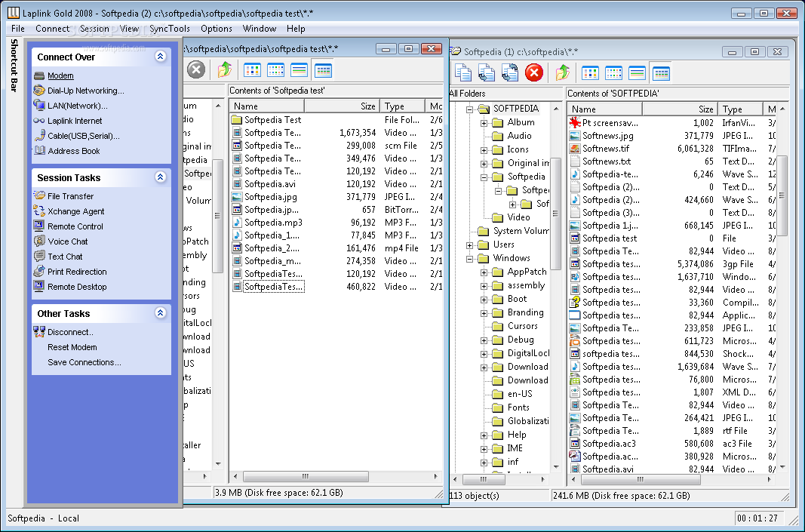Click the Reset Modem link

click(x=72, y=347)
